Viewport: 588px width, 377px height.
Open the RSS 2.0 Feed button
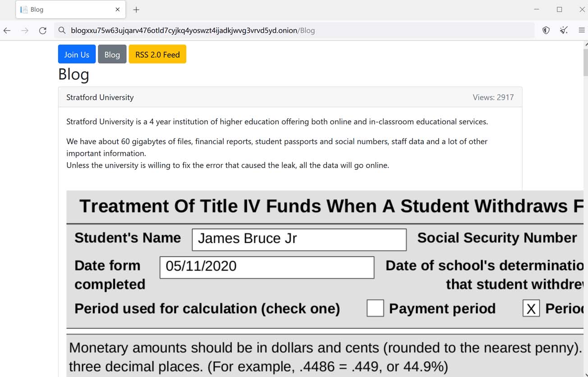point(157,55)
